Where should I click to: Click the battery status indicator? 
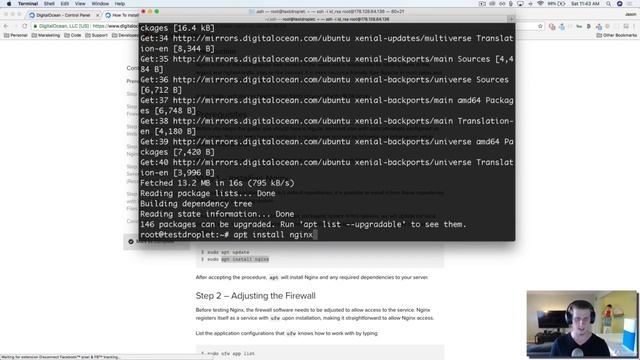pyautogui.click(x=557, y=4)
